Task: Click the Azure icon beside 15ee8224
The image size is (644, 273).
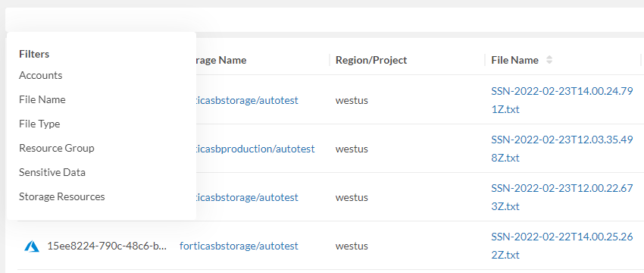Action: (32, 246)
